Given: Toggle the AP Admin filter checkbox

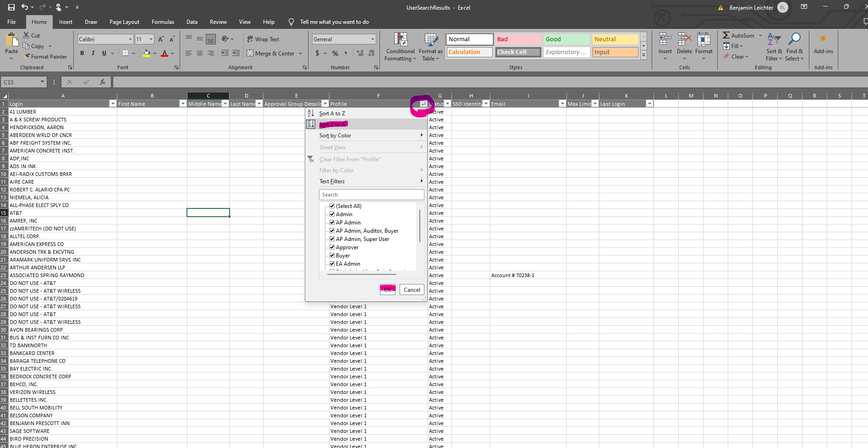Looking at the screenshot, I should (332, 223).
